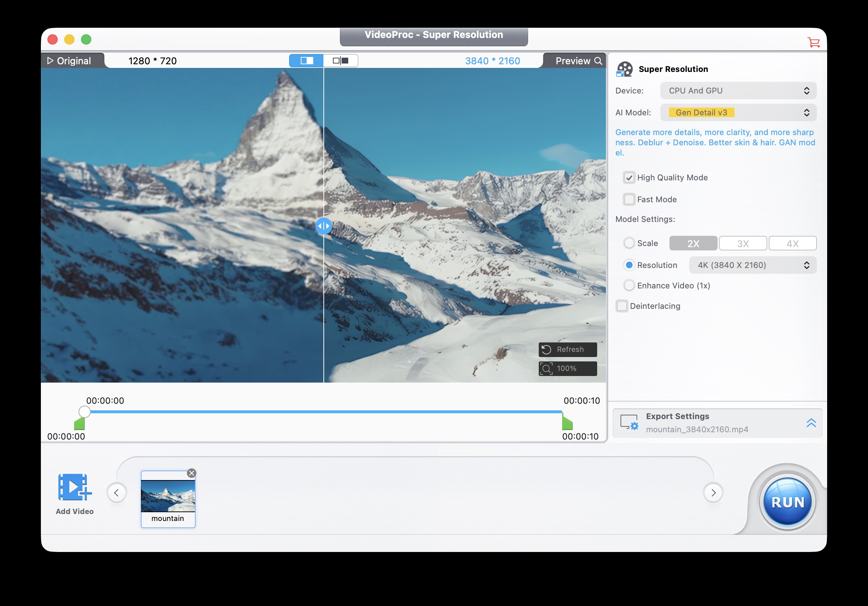Screen dimensions: 868x606
Task: Click the Refresh preview icon
Action: 546,349
